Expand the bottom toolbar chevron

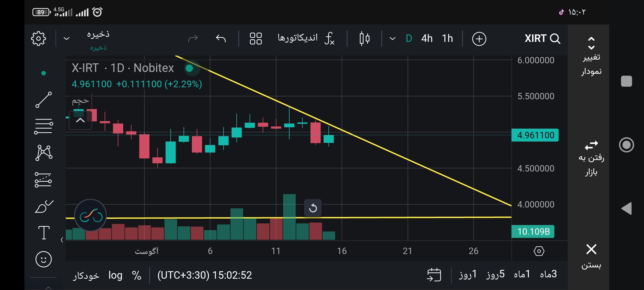click(48, 288)
